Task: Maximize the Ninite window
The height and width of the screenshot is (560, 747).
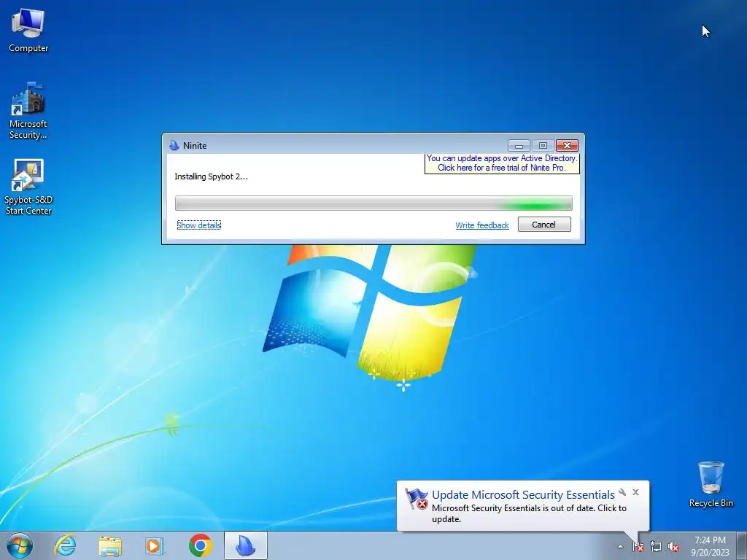Action: tap(543, 145)
